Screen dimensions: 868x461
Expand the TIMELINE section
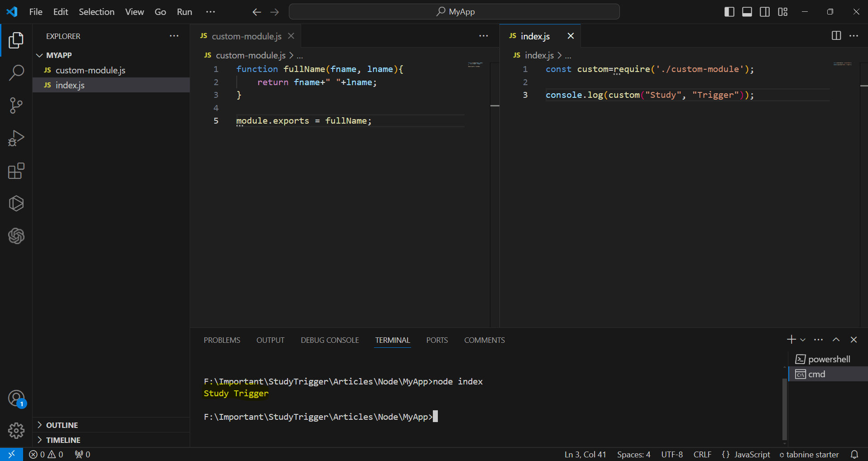(x=40, y=440)
